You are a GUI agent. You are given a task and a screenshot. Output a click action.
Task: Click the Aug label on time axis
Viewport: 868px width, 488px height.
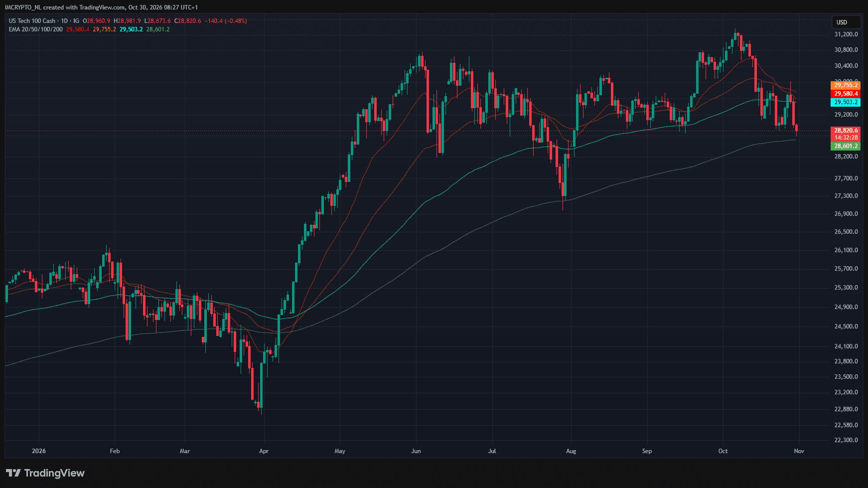pos(571,451)
